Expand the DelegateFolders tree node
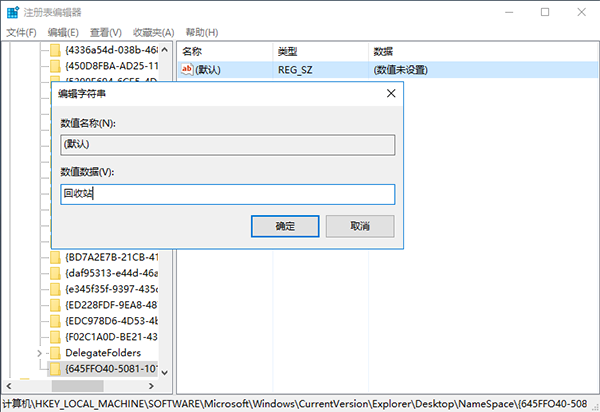Viewport: 600px width, 412px height. [x=39, y=353]
